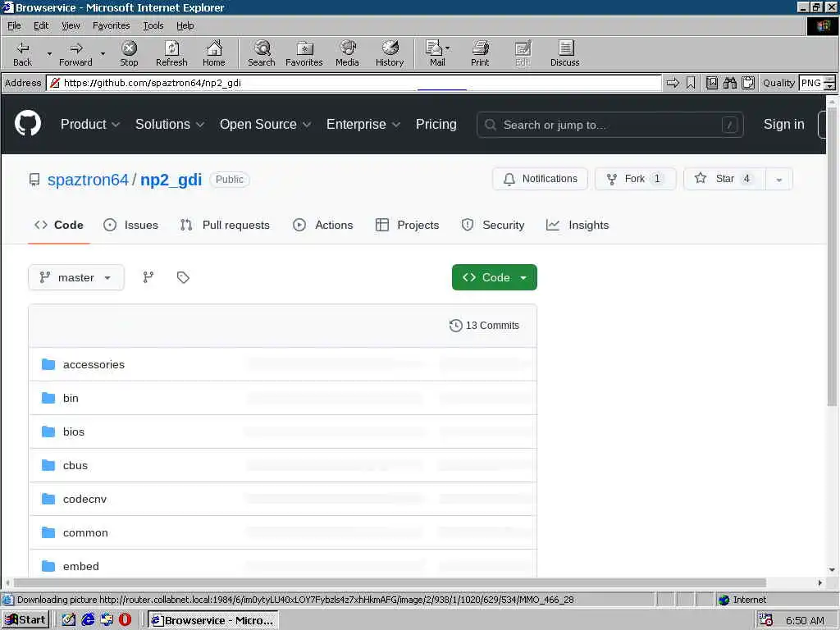The height and width of the screenshot is (630, 840).
Task: Click the GitHub logo
Action: pyautogui.click(x=27, y=124)
